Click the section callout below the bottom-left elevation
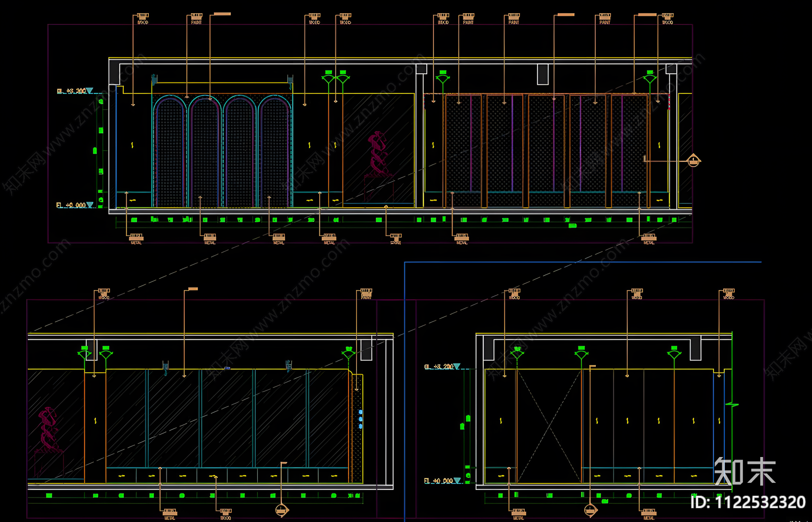Viewport: 812px width, 522px height. 282,510
